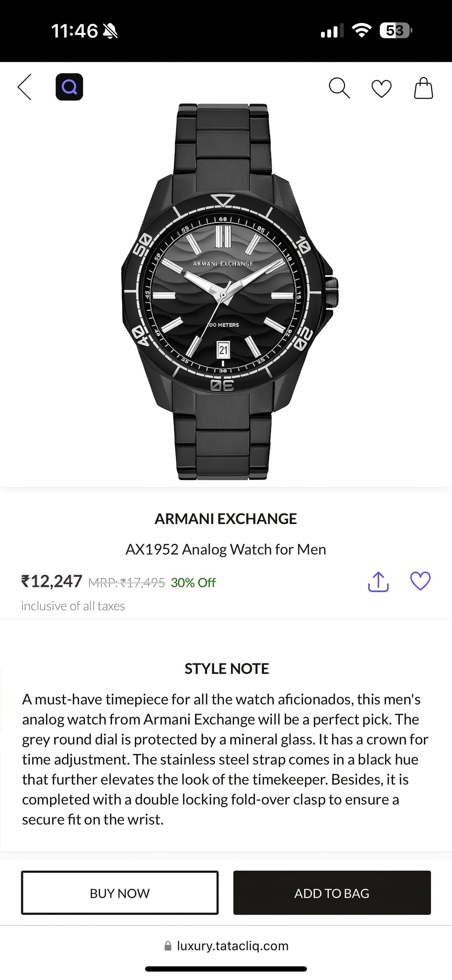Tap the AX1952 Analog Watch for Men title
This screenshot has height=980, width=452.
click(x=226, y=549)
